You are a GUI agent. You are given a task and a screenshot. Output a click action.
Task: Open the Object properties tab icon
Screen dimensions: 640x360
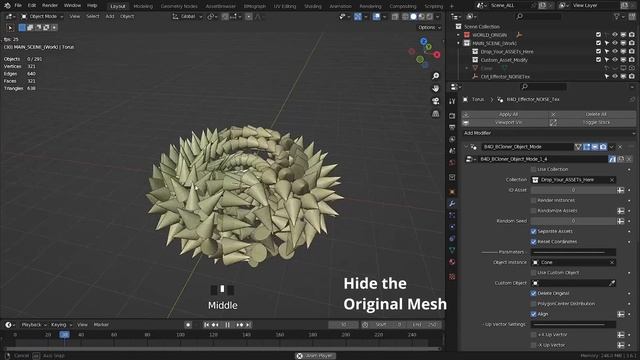[452, 191]
